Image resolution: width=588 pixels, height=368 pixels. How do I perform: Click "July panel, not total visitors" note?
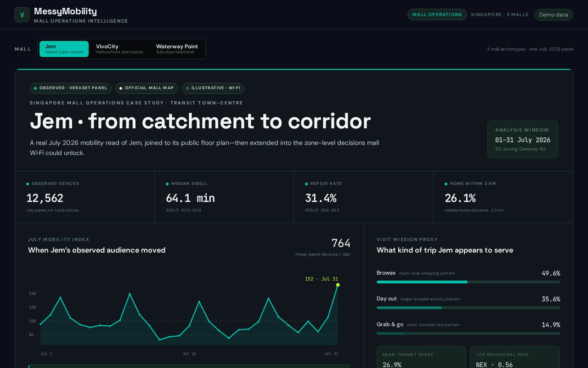tap(52, 210)
